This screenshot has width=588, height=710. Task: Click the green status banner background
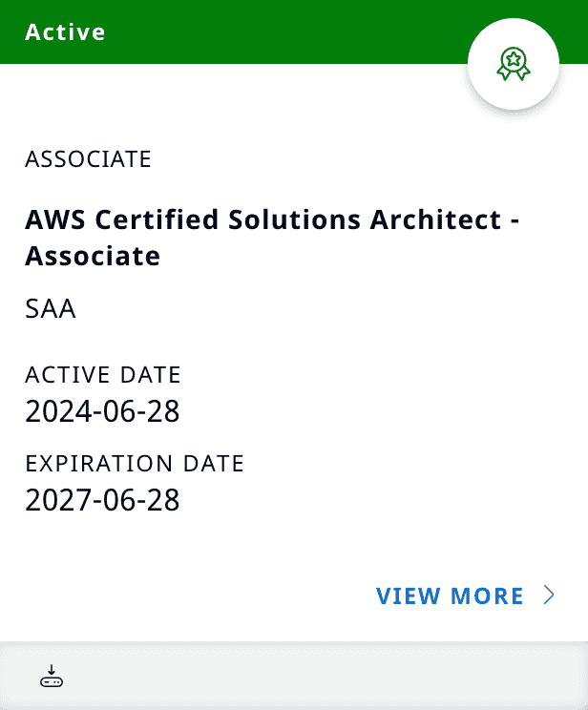(x=286, y=31)
